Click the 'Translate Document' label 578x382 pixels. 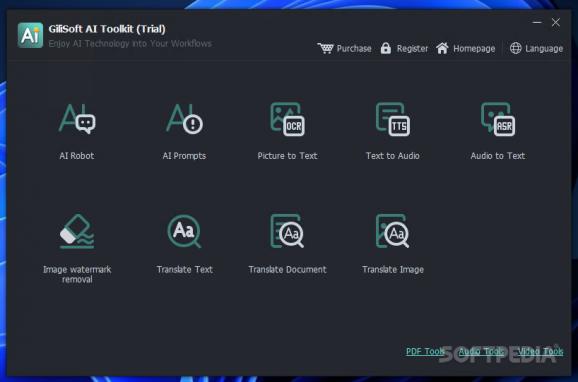(288, 270)
